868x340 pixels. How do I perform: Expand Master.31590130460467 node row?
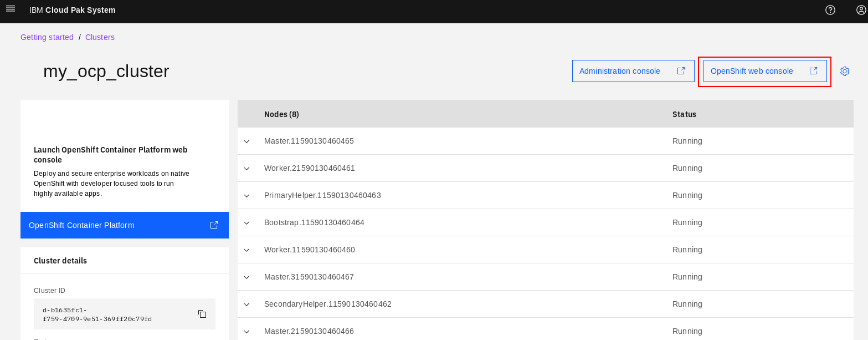pyautogui.click(x=246, y=277)
